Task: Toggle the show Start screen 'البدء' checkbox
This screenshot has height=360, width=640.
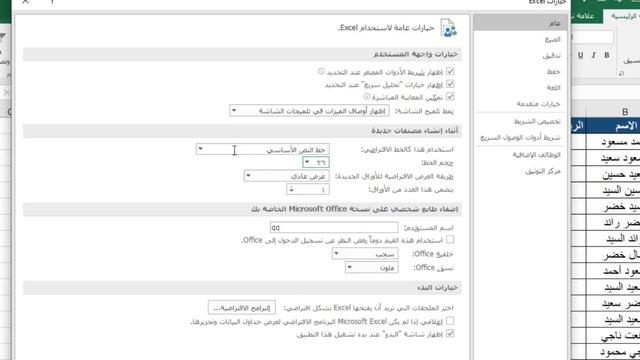Action: pos(450,333)
